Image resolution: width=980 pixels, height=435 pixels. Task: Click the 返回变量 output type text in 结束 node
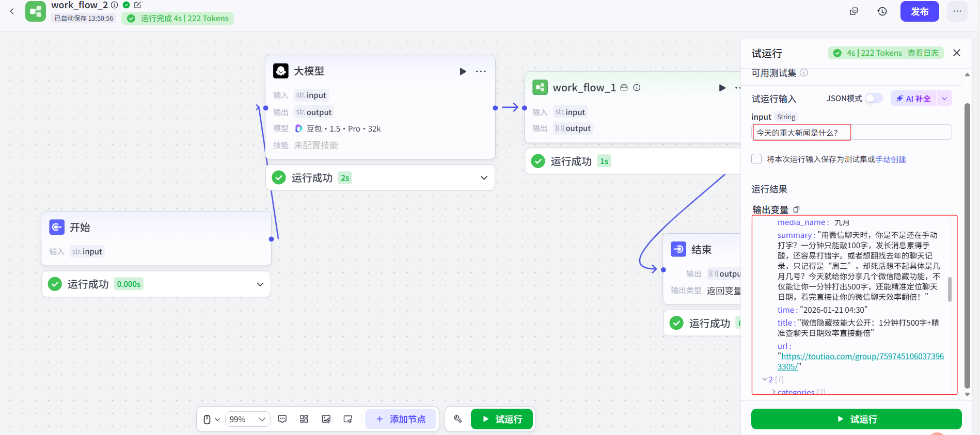coord(723,291)
